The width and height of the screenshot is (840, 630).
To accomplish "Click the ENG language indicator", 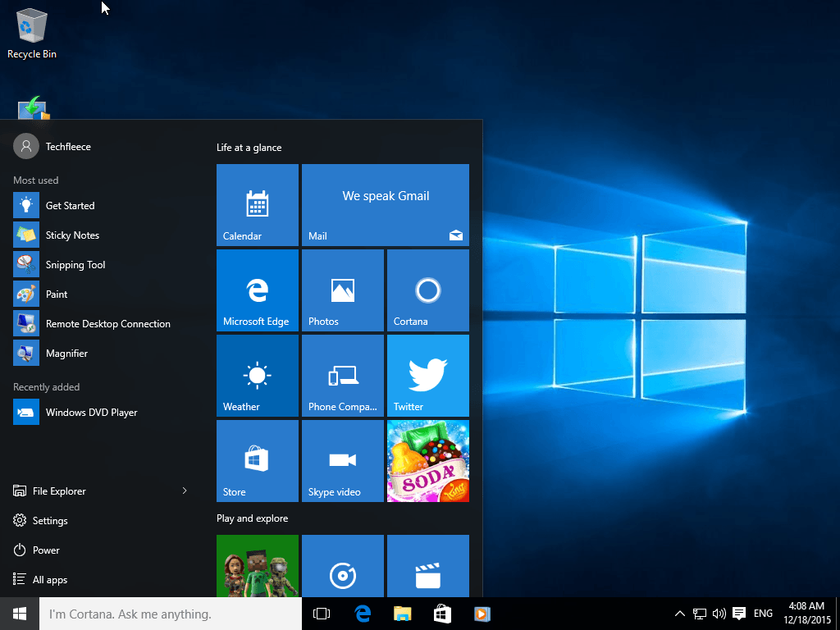I will point(763,614).
